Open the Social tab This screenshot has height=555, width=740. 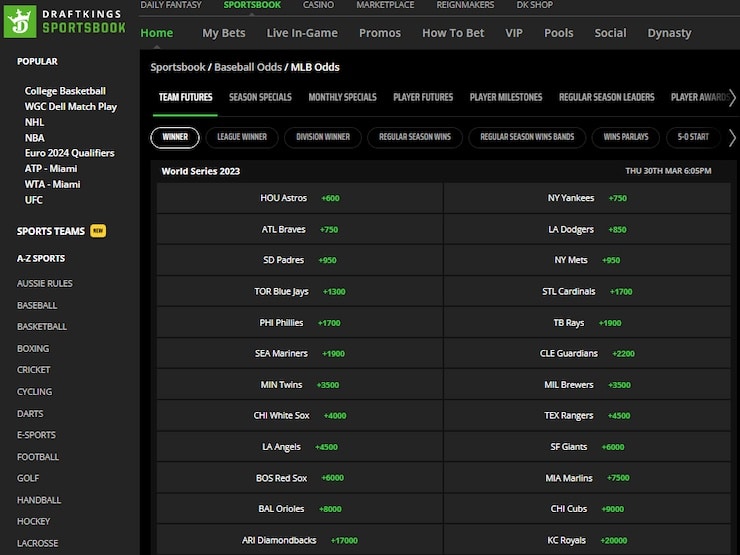coord(610,33)
